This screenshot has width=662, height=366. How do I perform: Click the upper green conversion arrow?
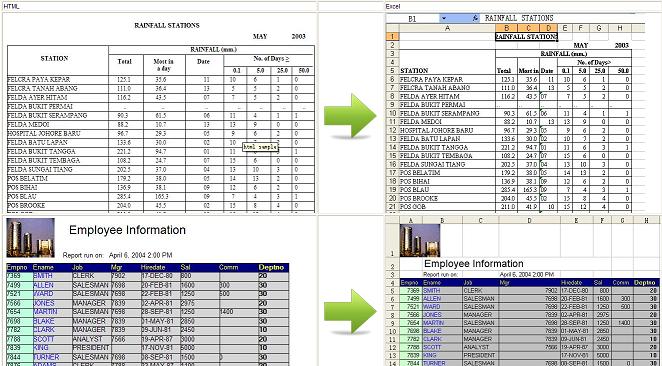click(x=350, y=116)
